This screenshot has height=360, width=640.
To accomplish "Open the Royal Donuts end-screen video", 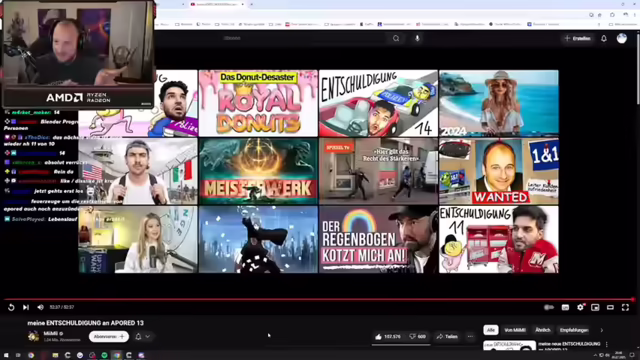I will tap(258, 103).
